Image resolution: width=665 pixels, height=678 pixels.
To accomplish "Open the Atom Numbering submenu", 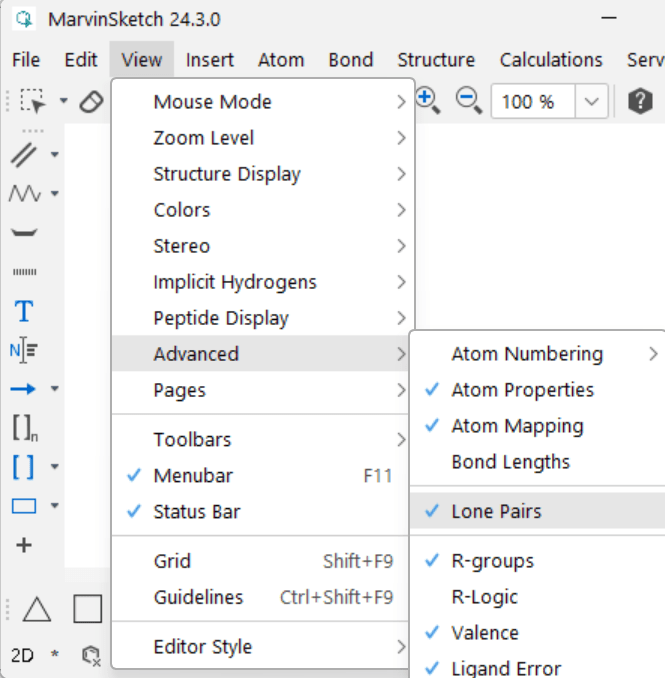I will pyautogui.click(x=537, y=354).
